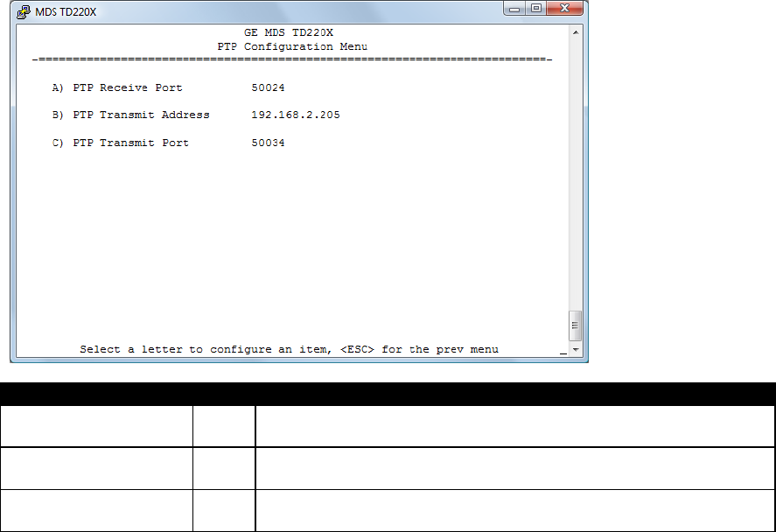Click the IP address 192.168.2.205
This screenshot has width=776, height=532.
tap(296, 115)
